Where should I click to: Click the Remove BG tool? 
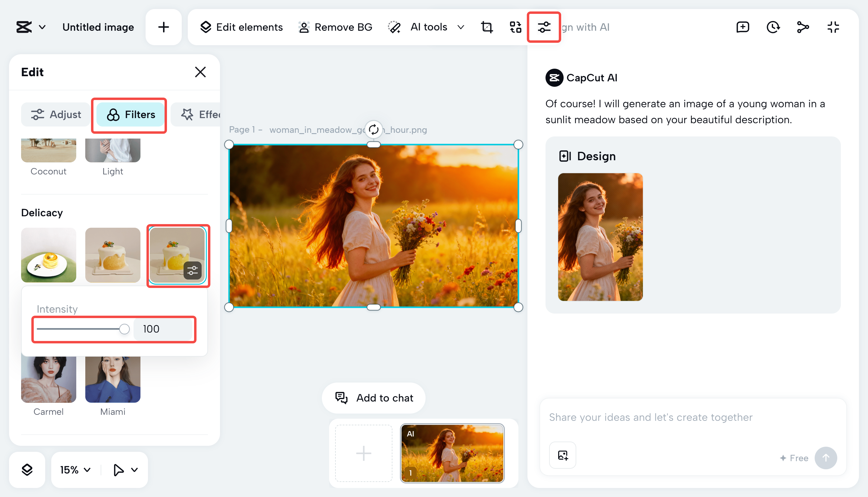pyautogui.click(x=335, y=27)
